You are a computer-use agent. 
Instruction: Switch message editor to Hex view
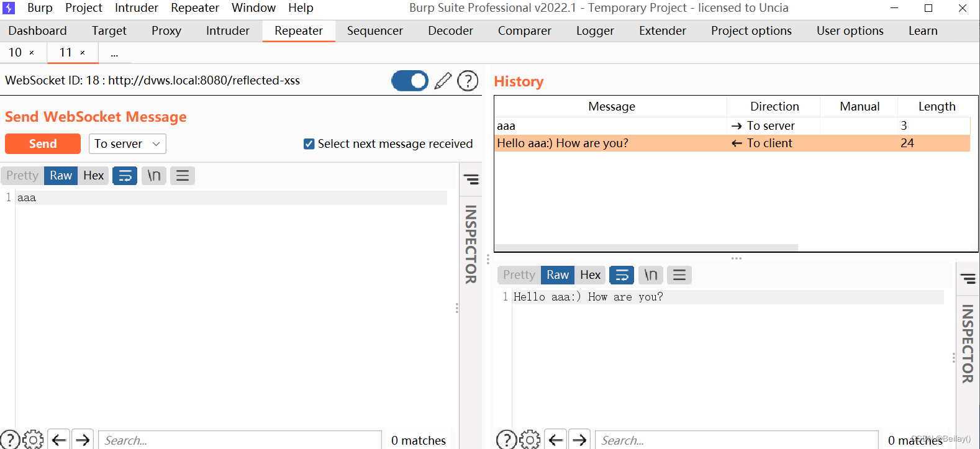click(94, 176)
